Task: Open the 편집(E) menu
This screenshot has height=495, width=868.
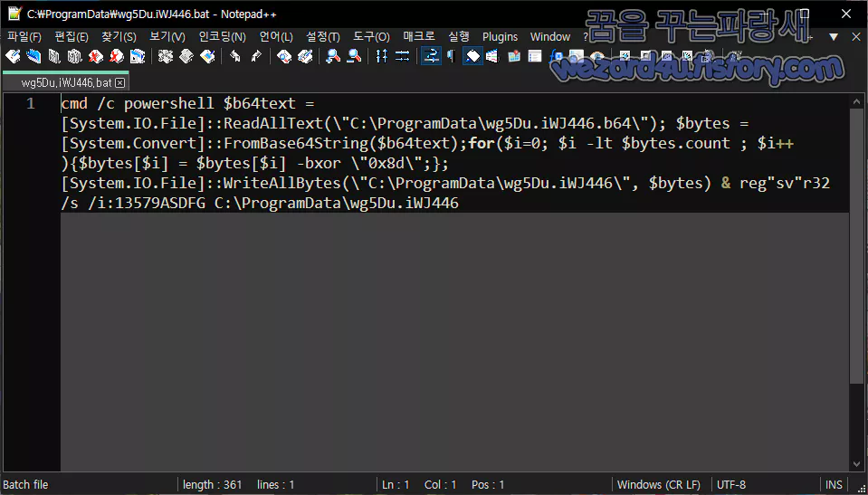Action: coord(72,36)
